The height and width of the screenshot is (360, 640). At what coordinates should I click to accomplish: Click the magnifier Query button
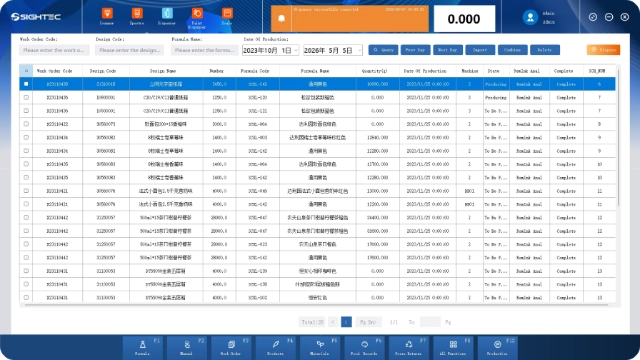point(383,50)
